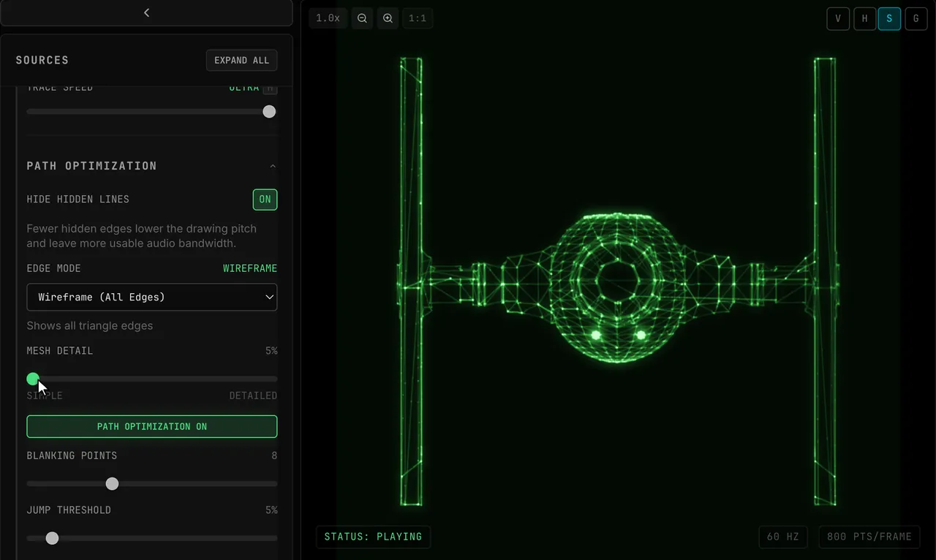
Task: Zoom out with the magnifier minus icon
Action: click(362, 18)
